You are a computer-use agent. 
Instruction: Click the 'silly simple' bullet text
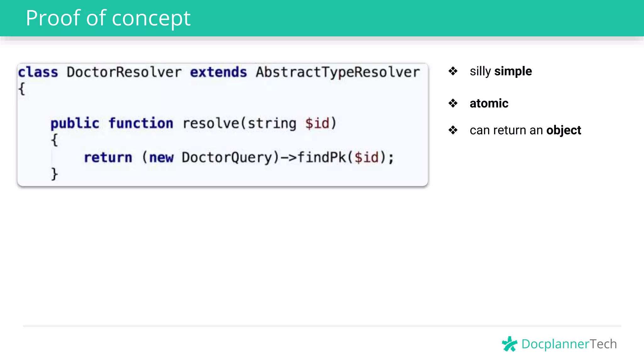coord(501,72)
